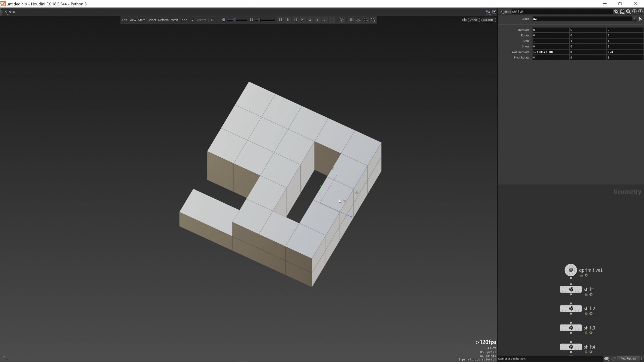
Task: Click the shift5 node name field
Action: 562,12
